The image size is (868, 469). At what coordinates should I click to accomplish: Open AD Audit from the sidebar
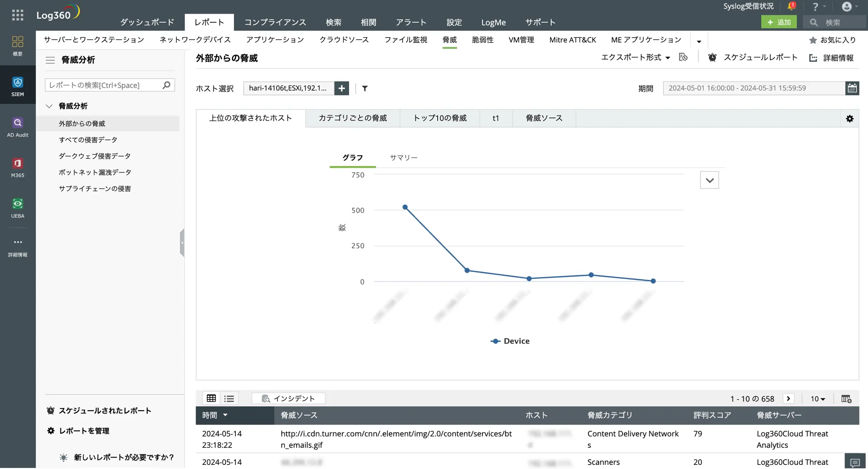coord(18,123)
